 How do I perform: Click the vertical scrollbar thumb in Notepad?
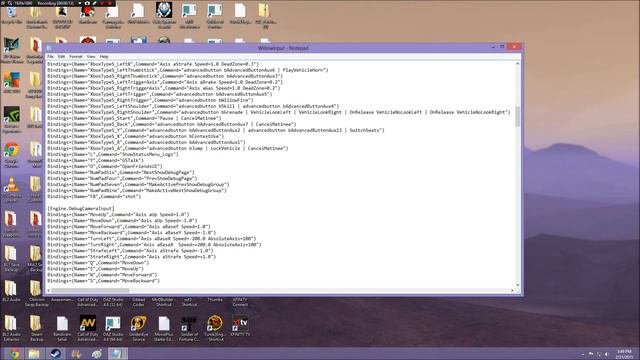518,116
